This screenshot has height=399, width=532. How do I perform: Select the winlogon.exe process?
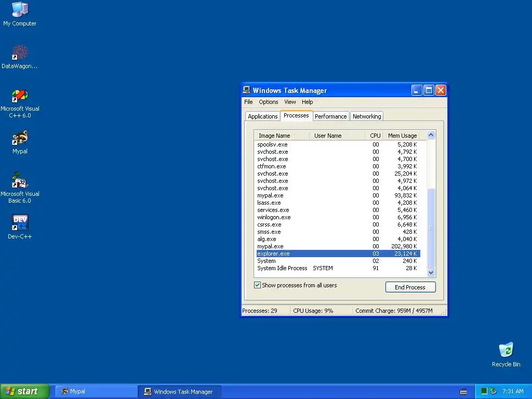[x=338, y=217]
